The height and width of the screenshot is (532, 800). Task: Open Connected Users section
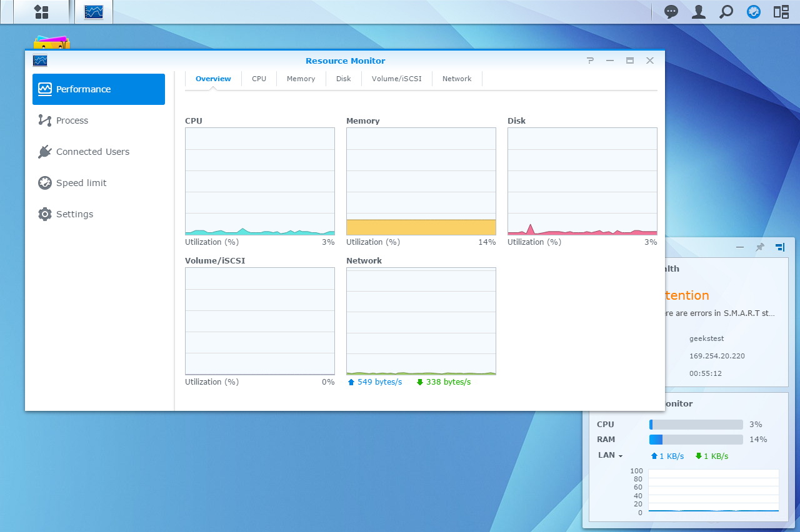[x=92, y=152]
